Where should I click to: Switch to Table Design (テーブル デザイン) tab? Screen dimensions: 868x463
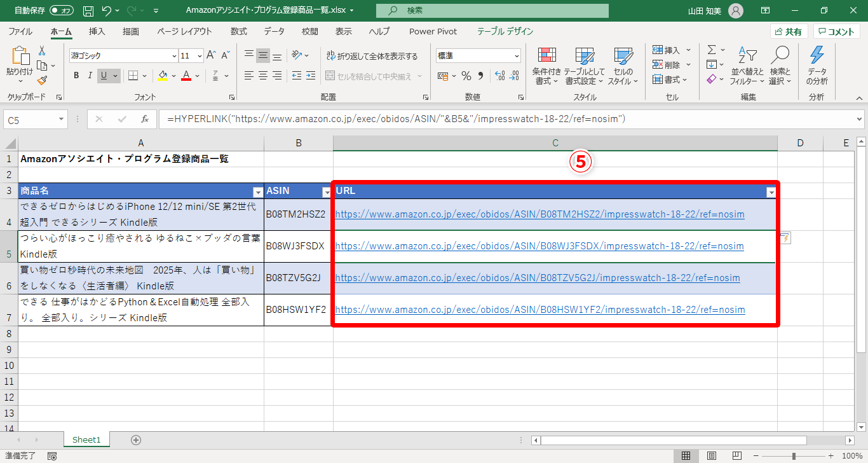505,31
